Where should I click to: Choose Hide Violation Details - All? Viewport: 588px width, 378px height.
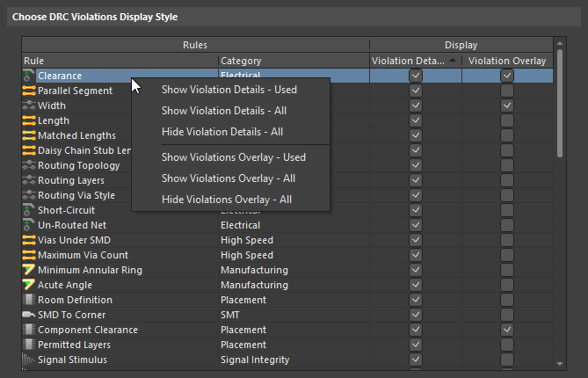click(x=230, y=132)
